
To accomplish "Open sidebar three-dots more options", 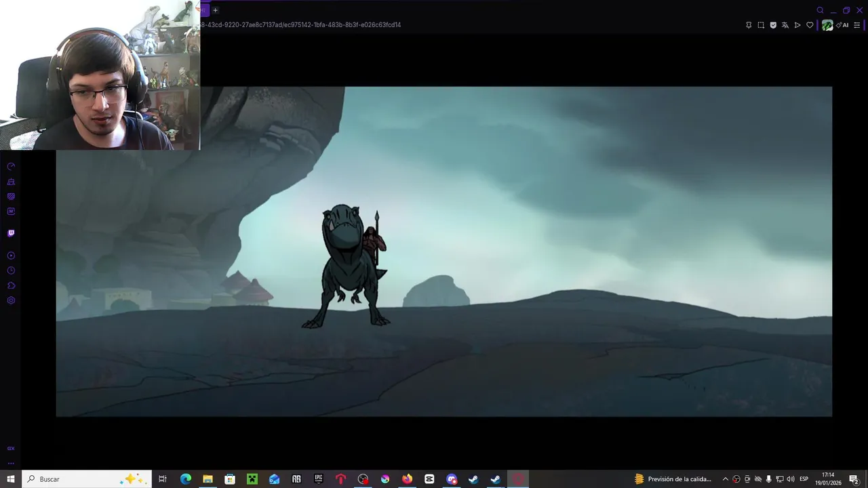I will [x=11, y=463].
